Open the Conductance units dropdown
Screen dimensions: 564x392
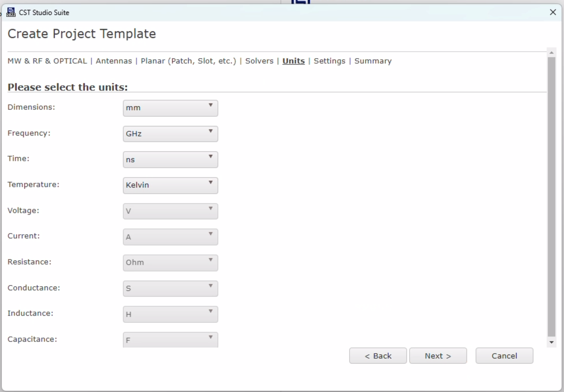pos(170,289)
